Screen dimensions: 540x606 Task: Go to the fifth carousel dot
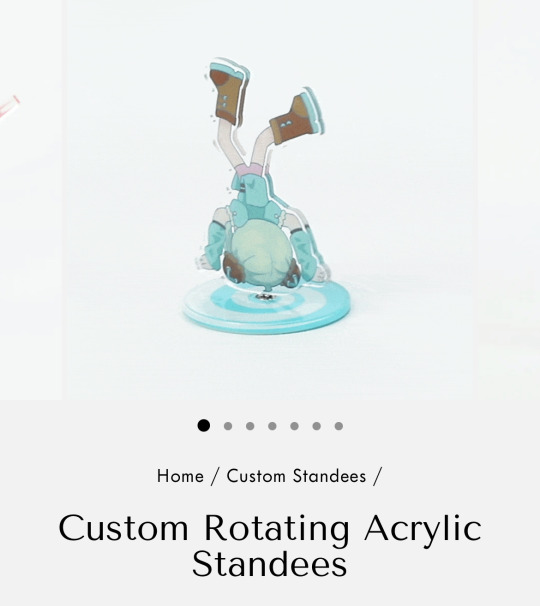tap(294, 426)
